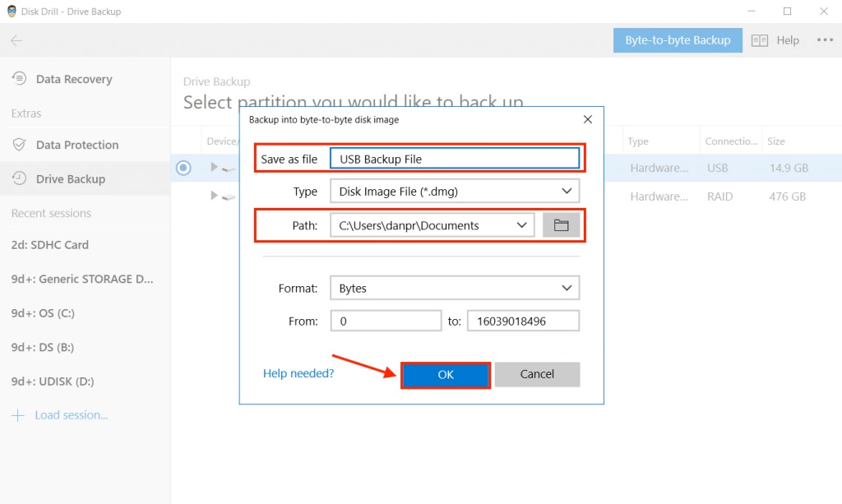The image size is (842, 504).
Task: Cancel the backup dialog
Action: click(537, 374)
